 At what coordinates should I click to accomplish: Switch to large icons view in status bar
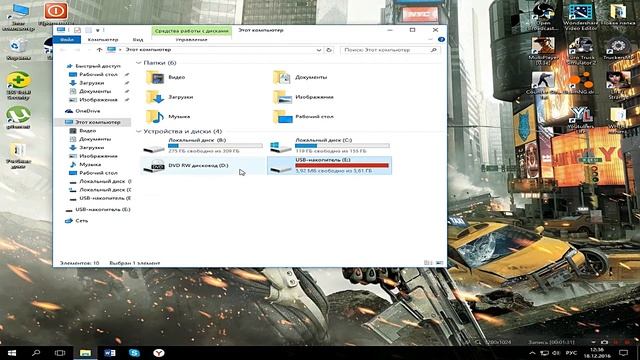pyautogui.click(x=440, y=263)
